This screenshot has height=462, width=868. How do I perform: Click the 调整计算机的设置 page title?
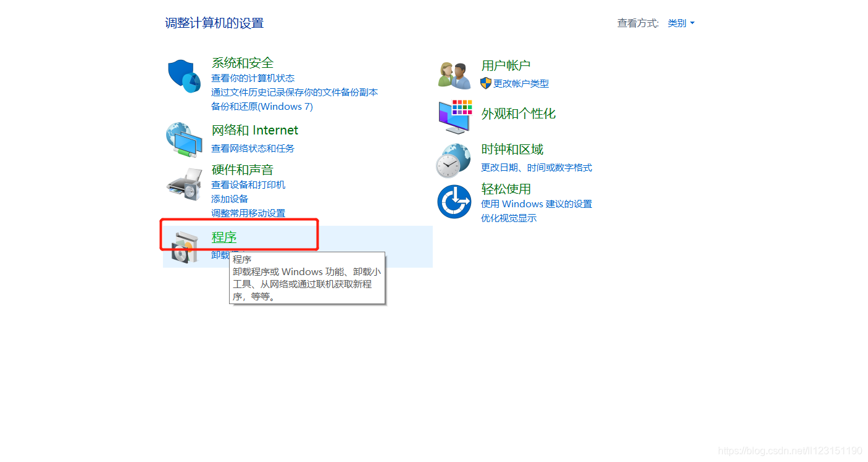tap(214, 23)
